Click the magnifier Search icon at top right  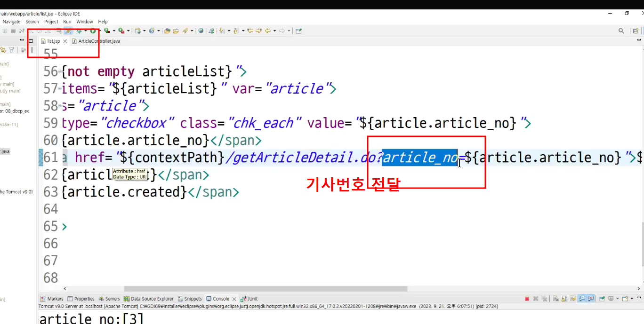[x=621, y=31]
